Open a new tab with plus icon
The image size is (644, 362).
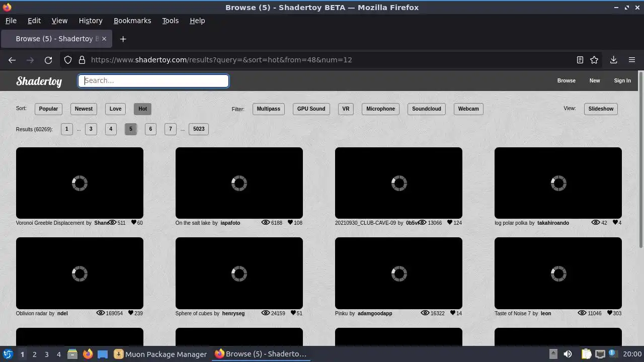123,39
